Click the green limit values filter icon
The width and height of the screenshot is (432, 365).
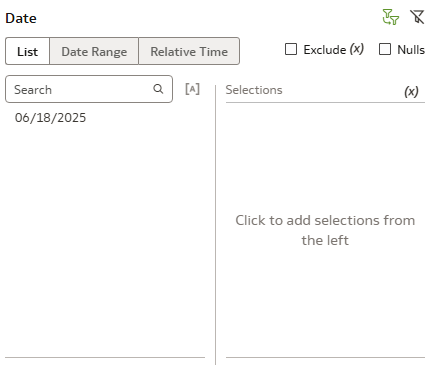click(390, 17)
